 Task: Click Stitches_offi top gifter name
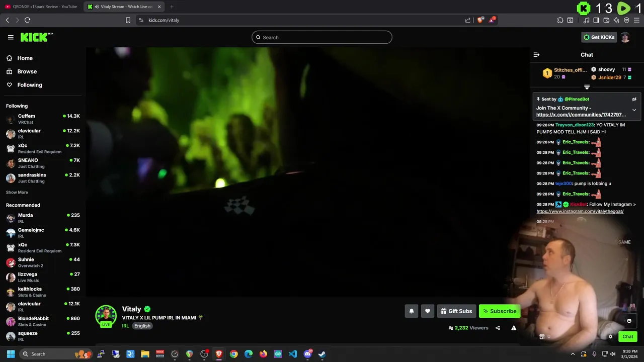(570, 70)
